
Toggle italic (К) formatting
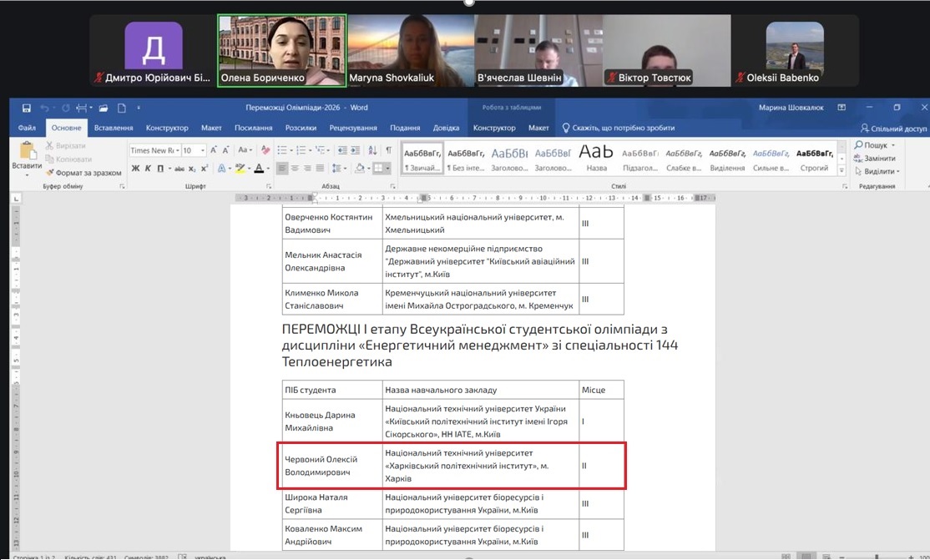click(x=148, y=169)
